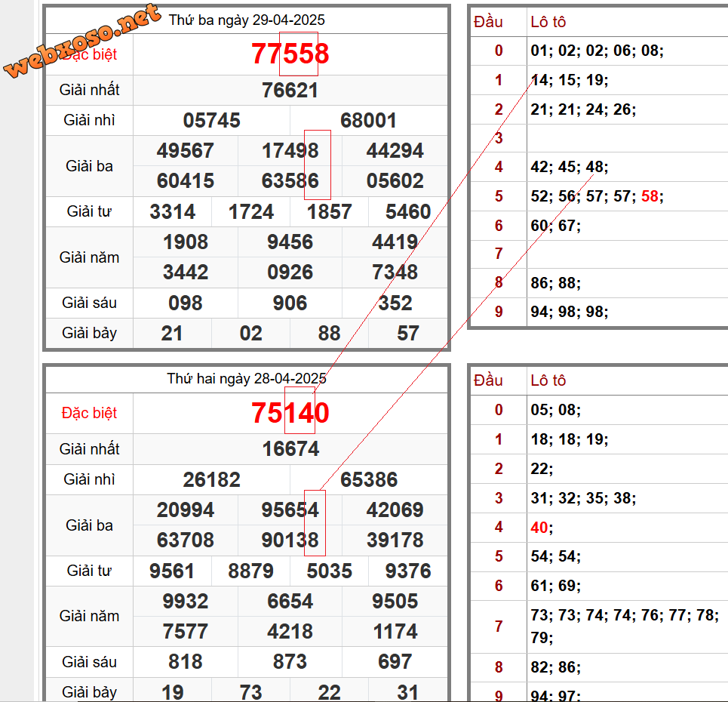Select the fifth prize number 9932
This screenshot has height=702, width=728.
click(186, 601)
